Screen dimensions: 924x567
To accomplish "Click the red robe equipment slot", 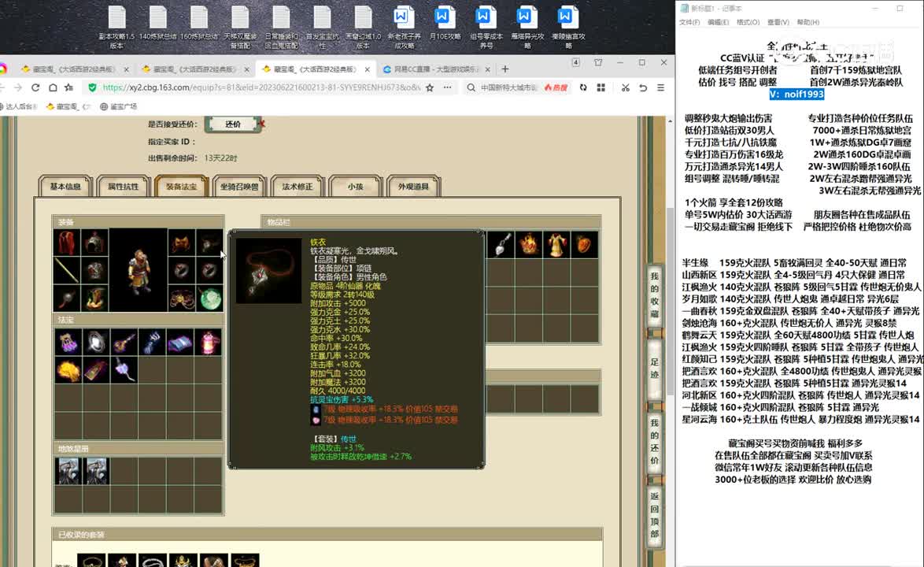I will tap(67, 243).
